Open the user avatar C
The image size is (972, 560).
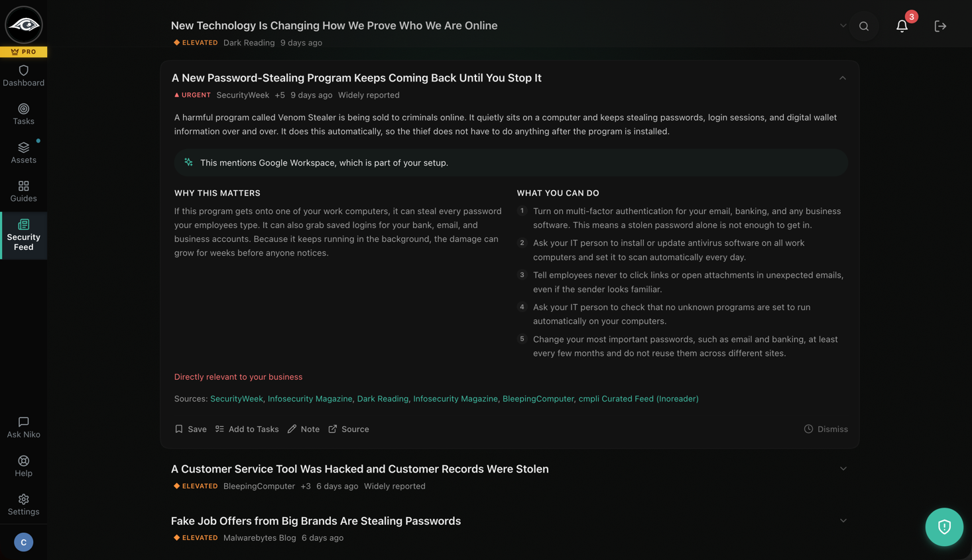pyautogui.click(x=23, y=542)
